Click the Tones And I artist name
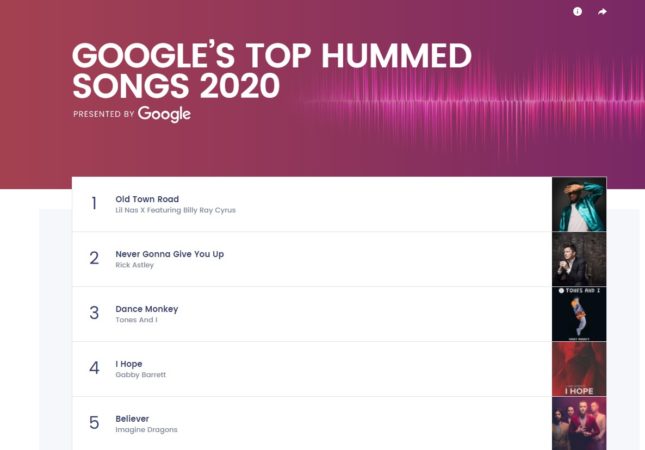The width and height of the screenshot is (645, 450). (x=136, y=320)
